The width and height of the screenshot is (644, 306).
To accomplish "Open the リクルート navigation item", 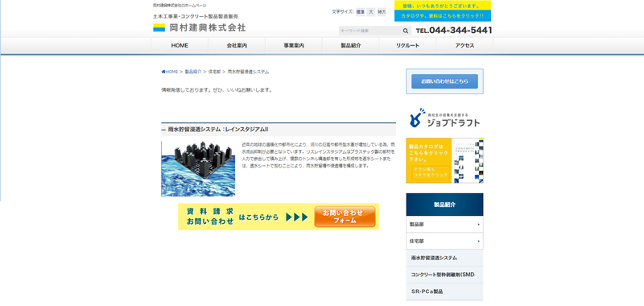I will pyautogui.click(x=407, y=46).
